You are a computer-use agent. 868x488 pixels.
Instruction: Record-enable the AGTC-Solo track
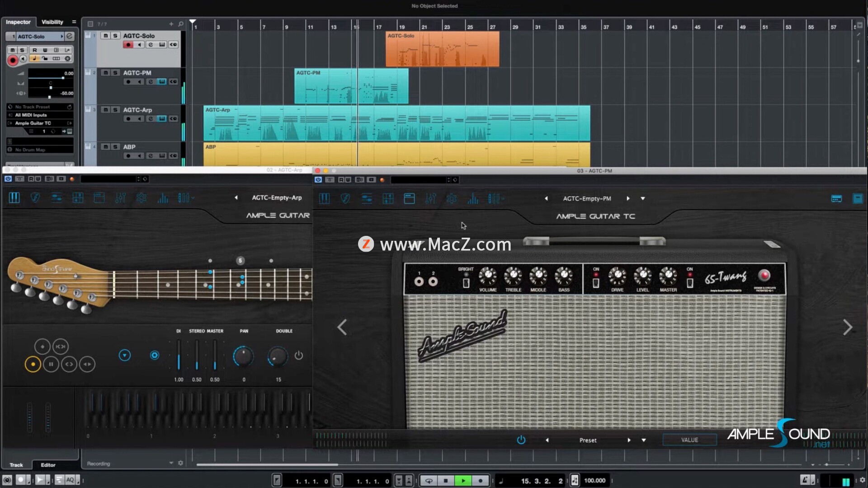coord(128,45)
